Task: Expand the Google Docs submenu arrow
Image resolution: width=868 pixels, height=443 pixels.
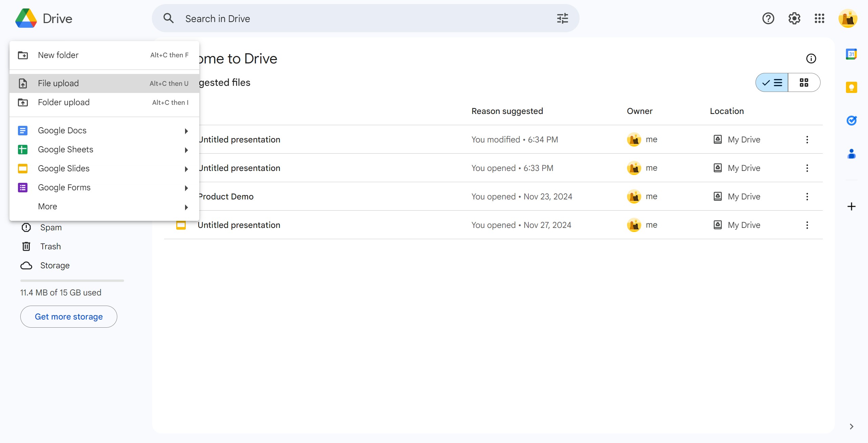Action: coord(186,131)
